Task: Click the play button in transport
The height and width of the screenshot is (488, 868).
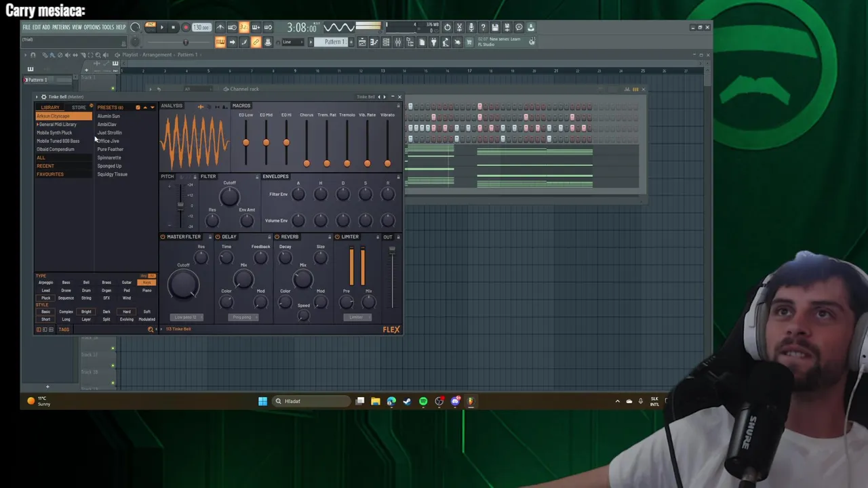Action: tap(162, 27)
